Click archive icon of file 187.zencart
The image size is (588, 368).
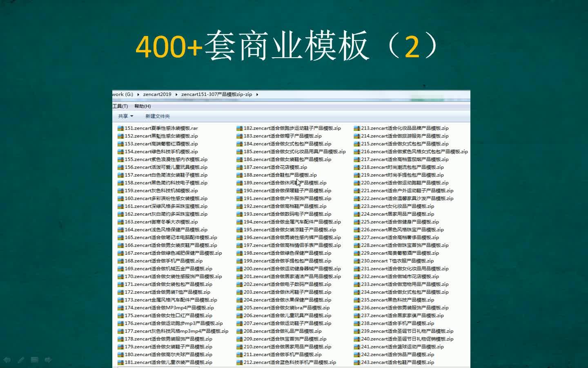pos(240,167)
